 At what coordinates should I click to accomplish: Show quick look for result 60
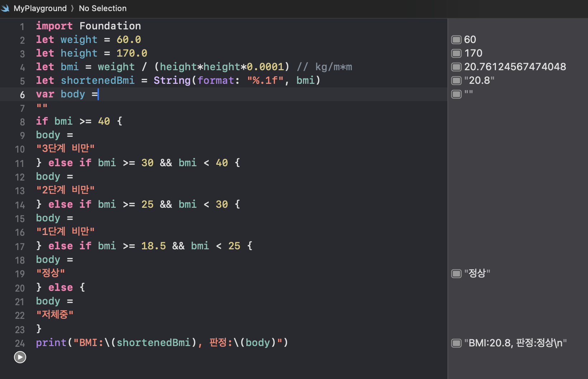pos(456,39)
